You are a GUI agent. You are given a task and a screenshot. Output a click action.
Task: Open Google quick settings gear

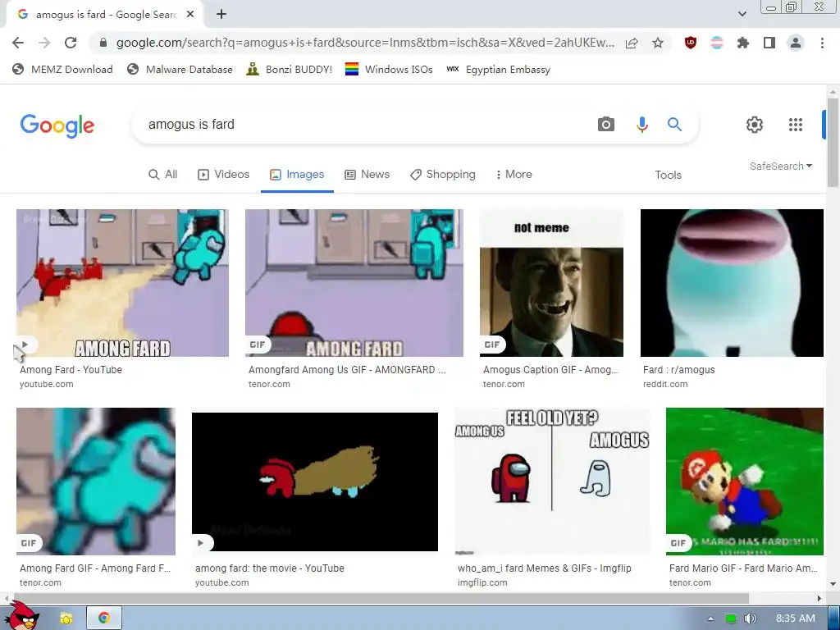point(755,125)
